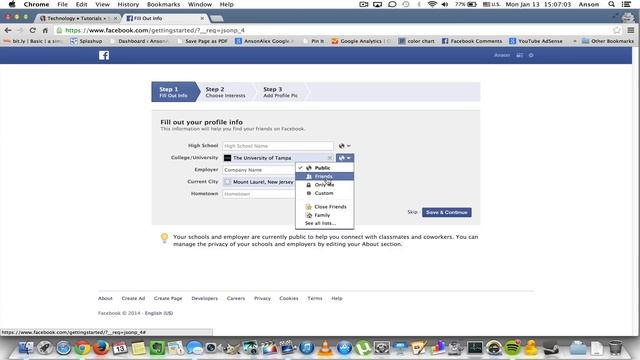Screen dimensions: 640x360
Task: Open the View menu in menu bar
Action: click(102, 4)
